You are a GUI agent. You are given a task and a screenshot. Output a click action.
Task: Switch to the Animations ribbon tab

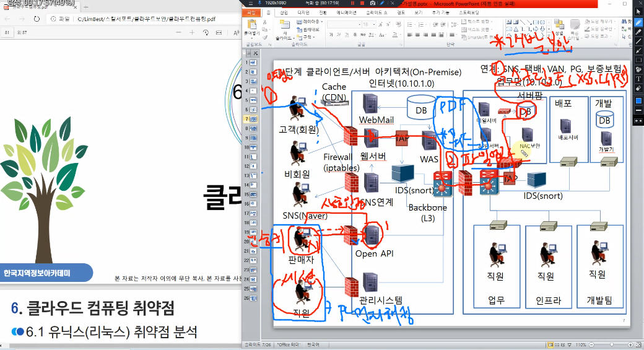(346, 13)
